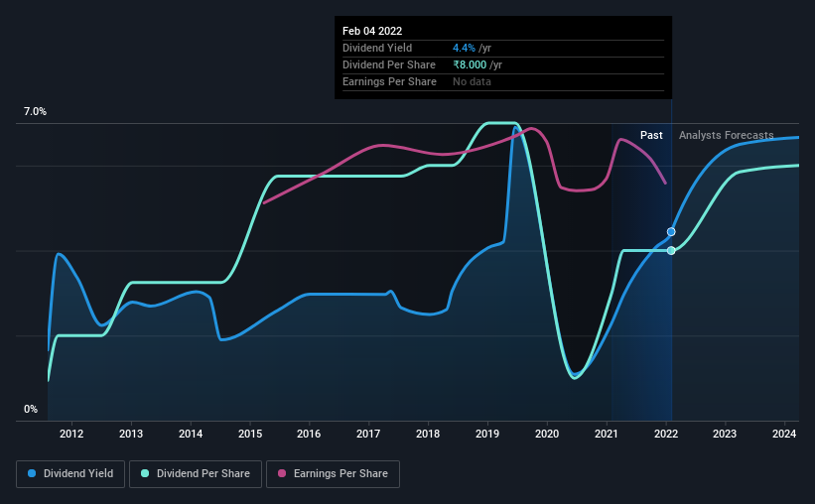815x504 pixels.
Task: Click the 2018 x-axis label
Action: (x=428, y=434)
